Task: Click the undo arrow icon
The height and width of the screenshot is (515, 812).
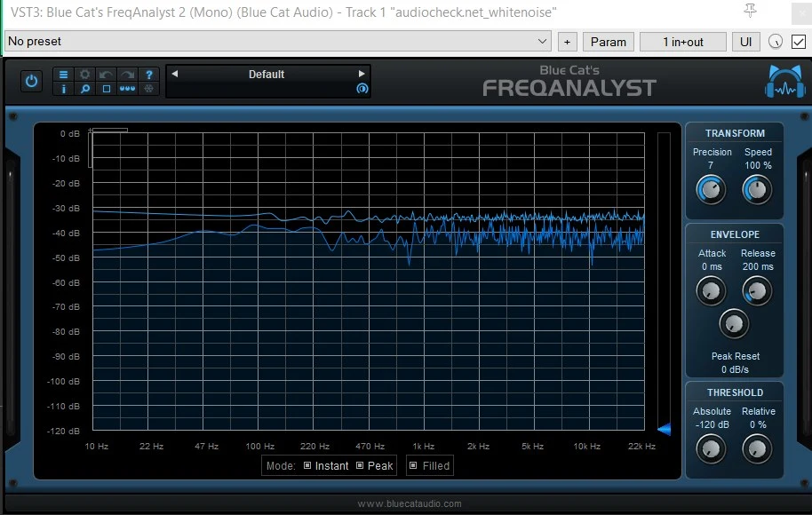Action: tap(106, 75)
